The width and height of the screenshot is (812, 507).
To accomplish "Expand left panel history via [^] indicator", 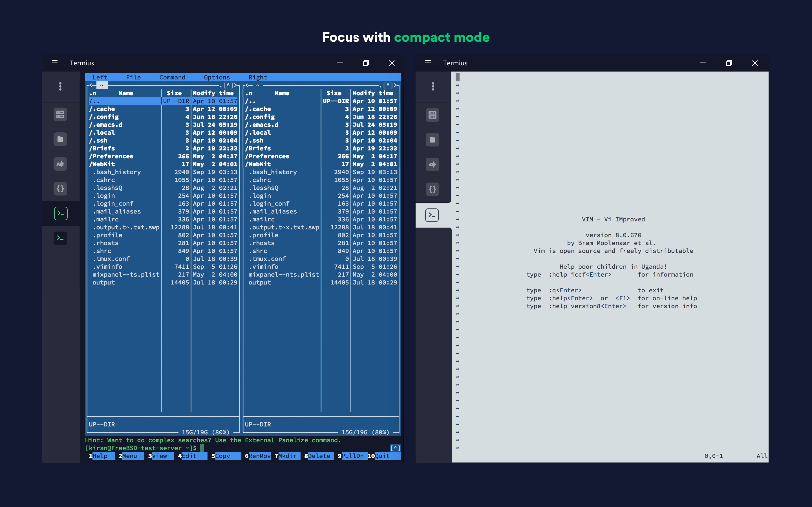I will pos(228,86).
